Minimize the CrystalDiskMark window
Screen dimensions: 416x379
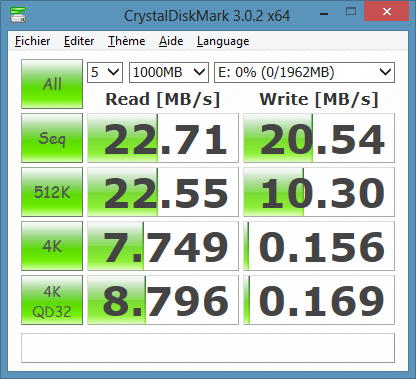pyautogui.click(x=324, y=13)
